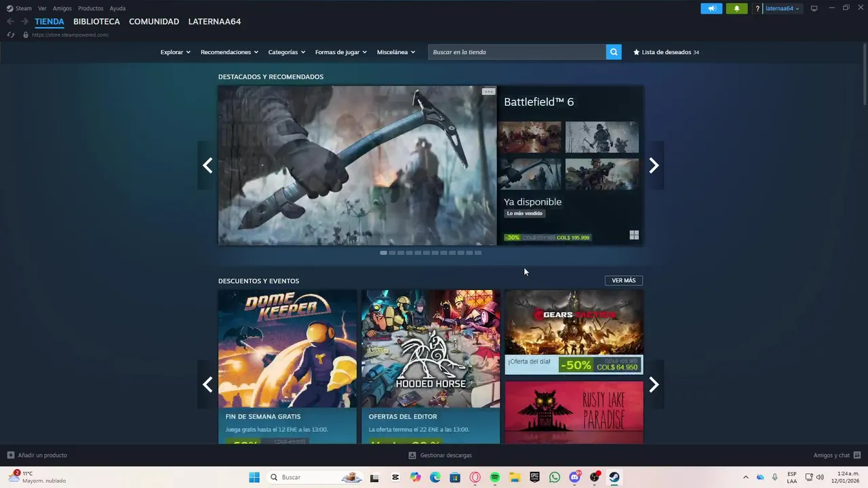
Task: Open WhatsApp from the taskbar
Action: click(555, 477)
